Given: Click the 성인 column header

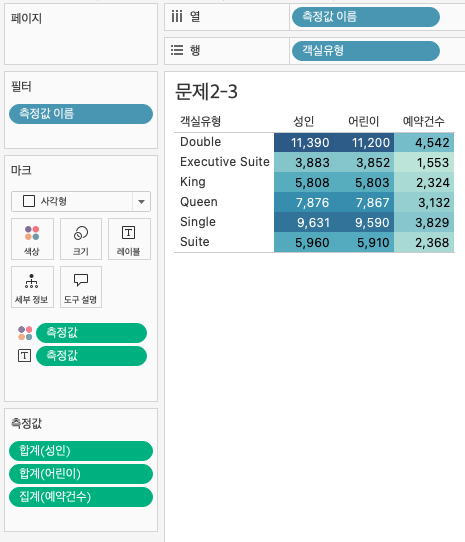Looking at the screenshot, I should (x=304, y=121).
